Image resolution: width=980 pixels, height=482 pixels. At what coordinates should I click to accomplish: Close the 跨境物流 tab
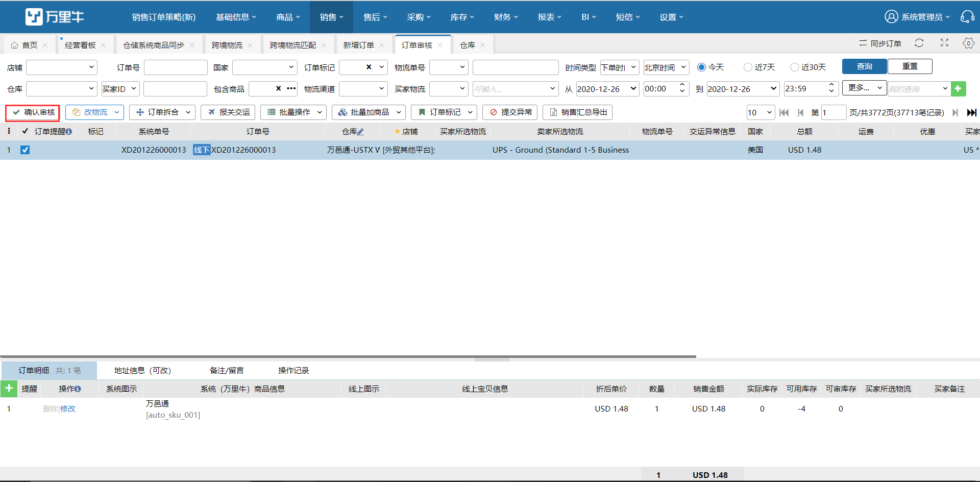250,45
